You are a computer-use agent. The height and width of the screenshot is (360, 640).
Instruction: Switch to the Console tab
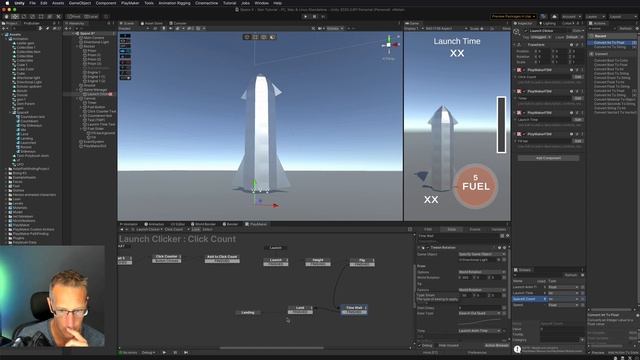click(178, 23)
